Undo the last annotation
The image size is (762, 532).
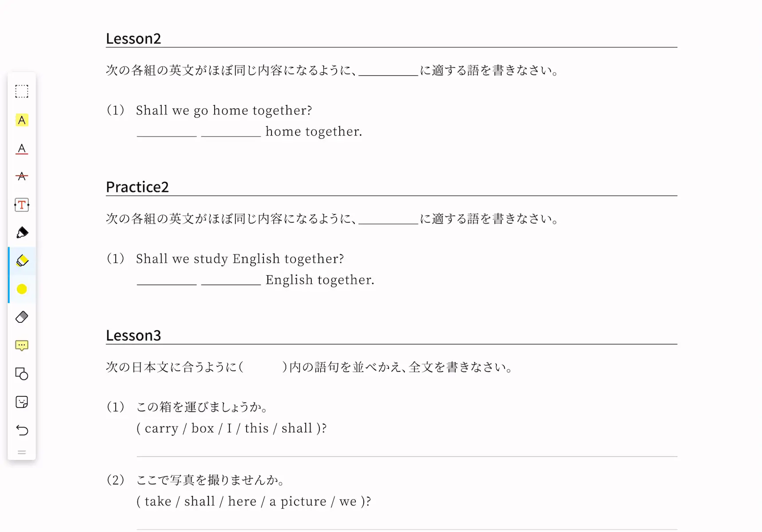(22, 430)
